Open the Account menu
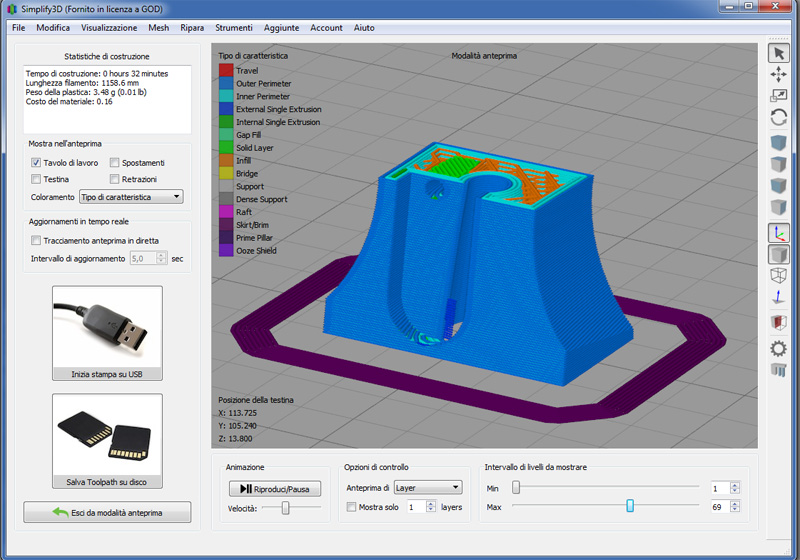 tap(327, 28)
